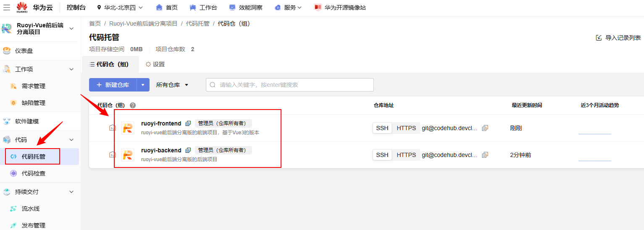
Task: Open 流水线 in the sidebar
Action: coord(31,209)
